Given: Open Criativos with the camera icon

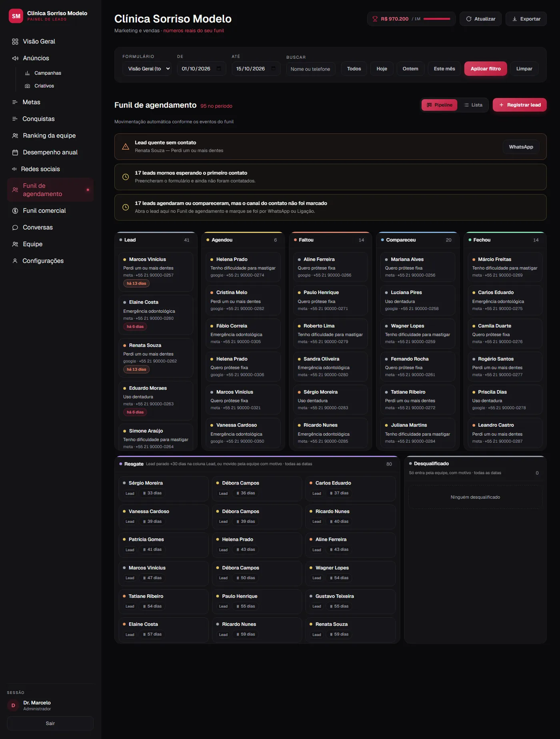Looking at the screenshot, I should (28, 86).
